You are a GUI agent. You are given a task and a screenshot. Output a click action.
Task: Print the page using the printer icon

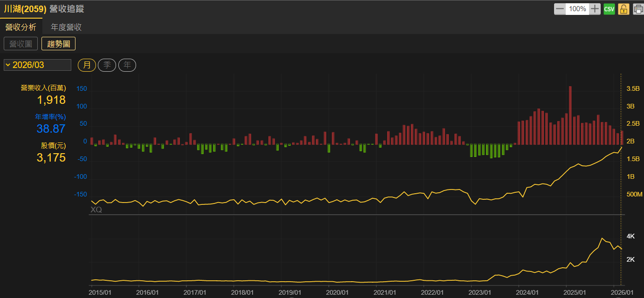pos(637,9)
